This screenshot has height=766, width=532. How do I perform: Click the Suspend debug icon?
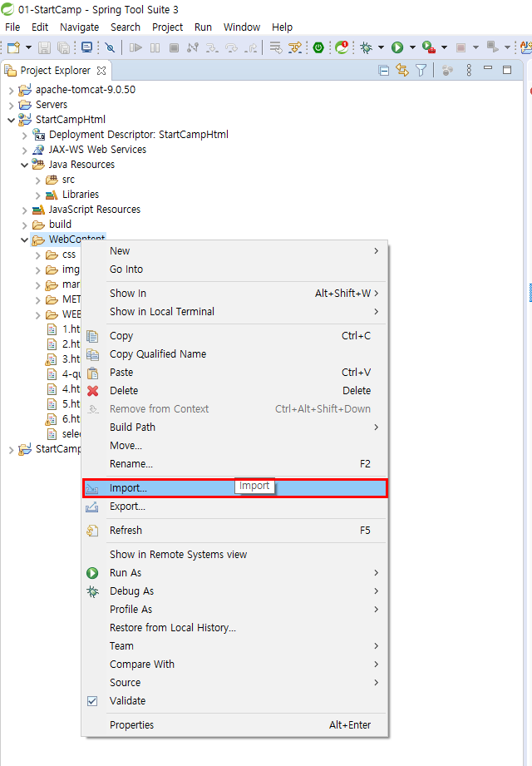coord(155,47)
